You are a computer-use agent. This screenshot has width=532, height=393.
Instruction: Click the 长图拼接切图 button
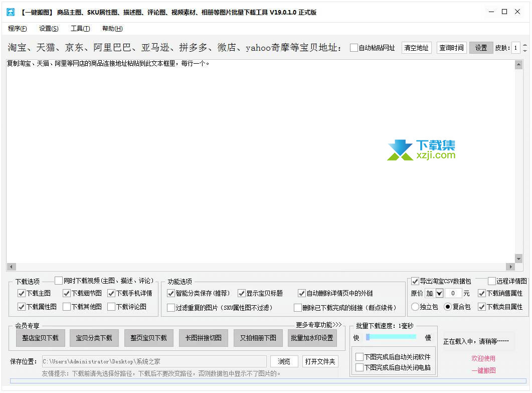pyautogui.click(x=203, y=338)
